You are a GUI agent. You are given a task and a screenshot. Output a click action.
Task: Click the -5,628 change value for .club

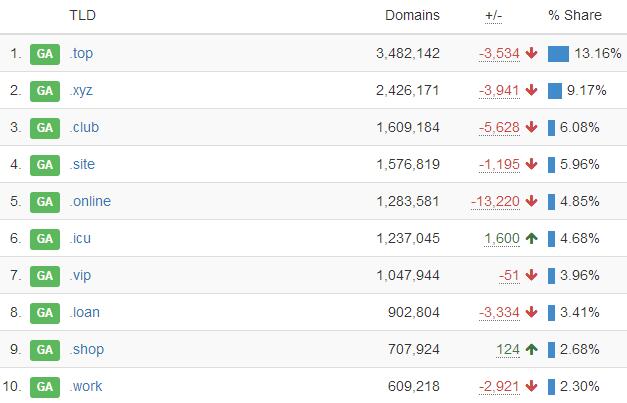[x=499, y=128]
